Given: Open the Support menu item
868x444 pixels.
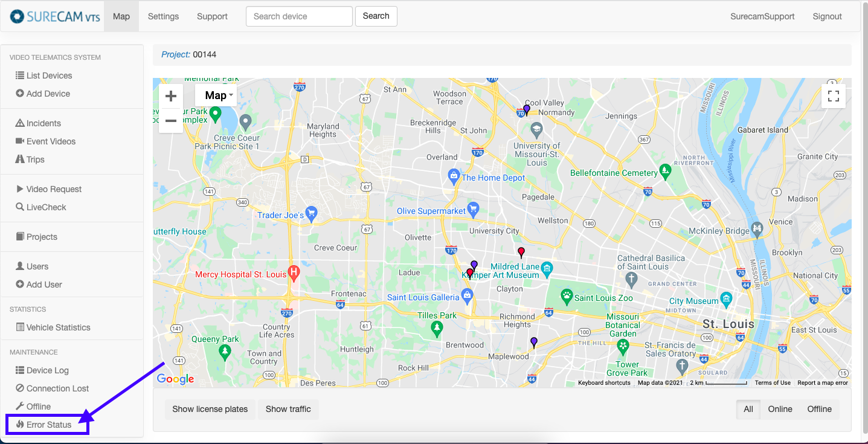Looking at the screenshot, I should [x=212, y=16].
